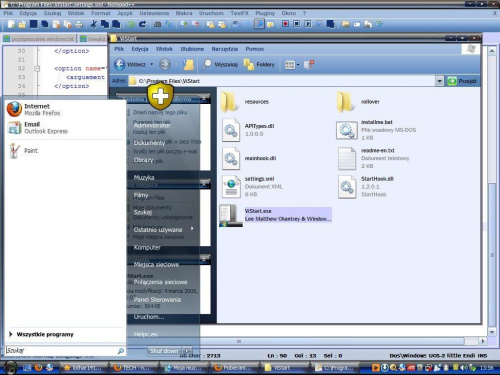This screenshot has height=375, width=500.
Task: Open the Pluginy menu in Notepad++
Action: click(265, 13)
